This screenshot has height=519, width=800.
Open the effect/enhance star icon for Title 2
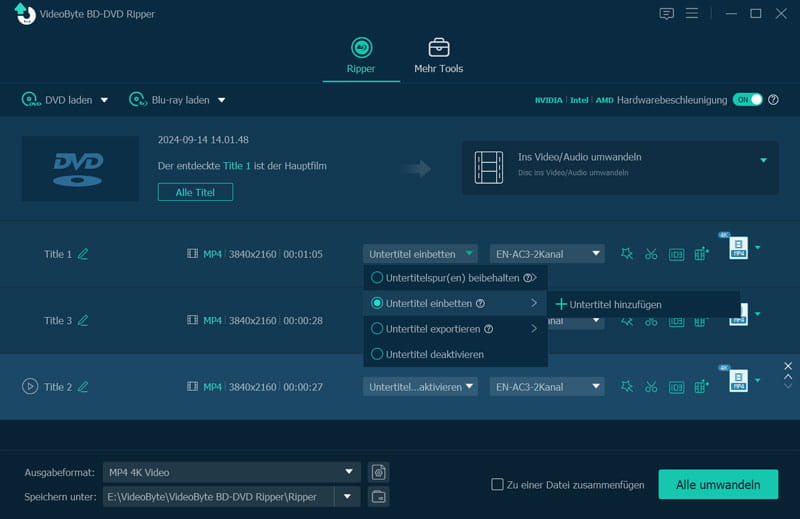[x=627, y=387]
